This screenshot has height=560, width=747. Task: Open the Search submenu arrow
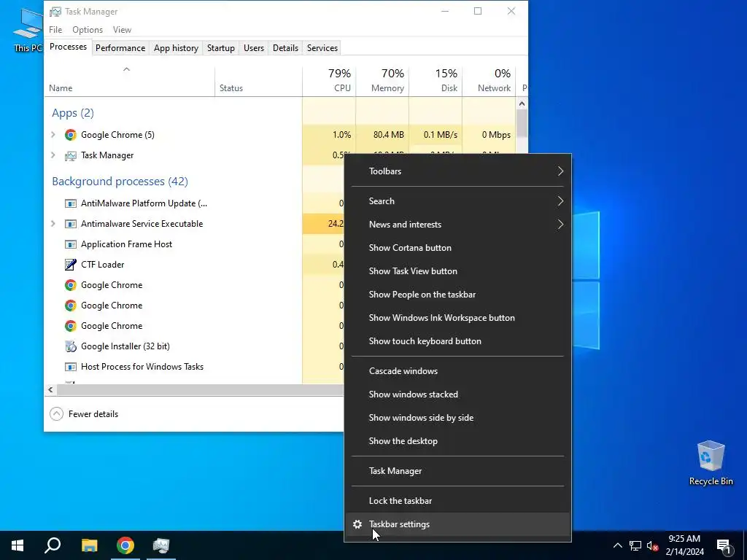pos(561,201)
